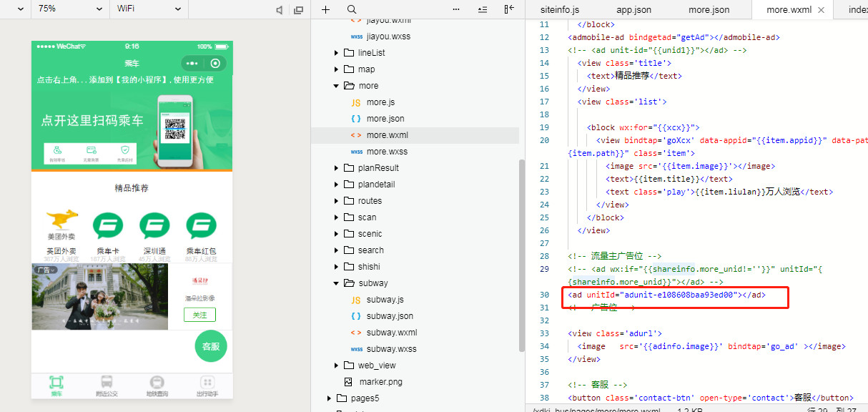Open the WiFi network dropdown

[148, 9]
